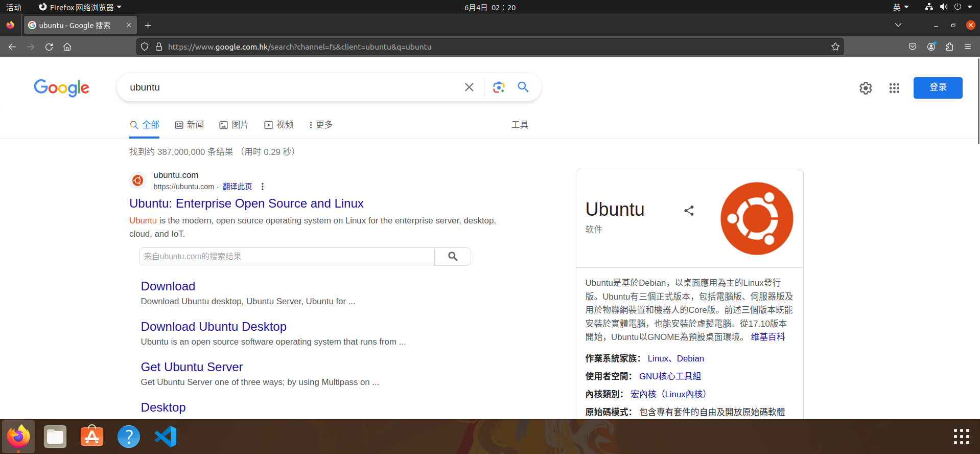Expand the list all tabs chevron
The height and width of the screenshot is (454, 980).
click(x=898, y=25)
